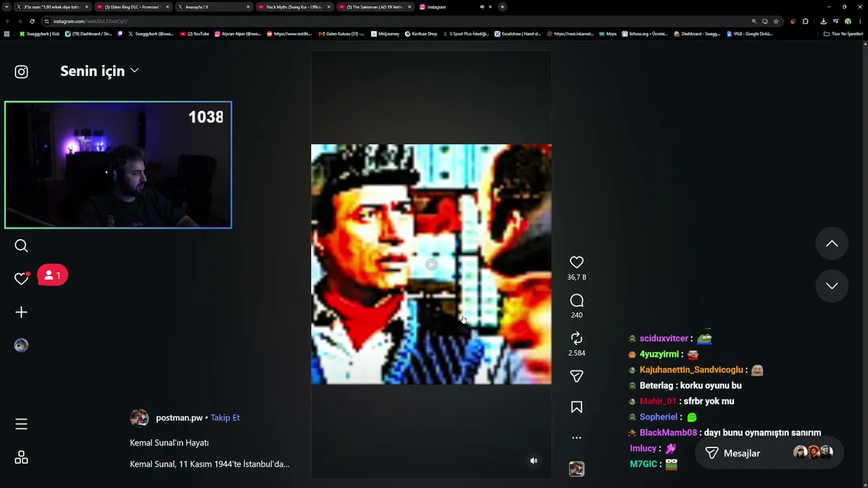The height and width of the screenshot is (488, 868).
Task: Like the reel with heart icon
Action: pos(576,262)
